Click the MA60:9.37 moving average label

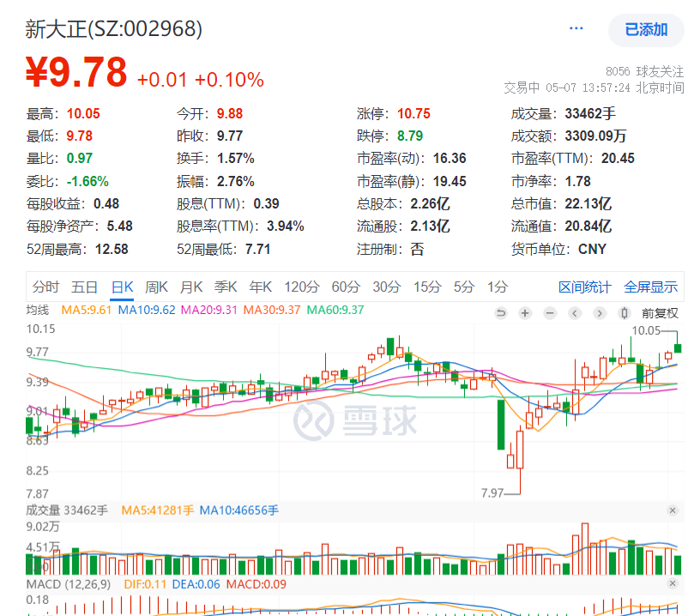click(335, 311)
